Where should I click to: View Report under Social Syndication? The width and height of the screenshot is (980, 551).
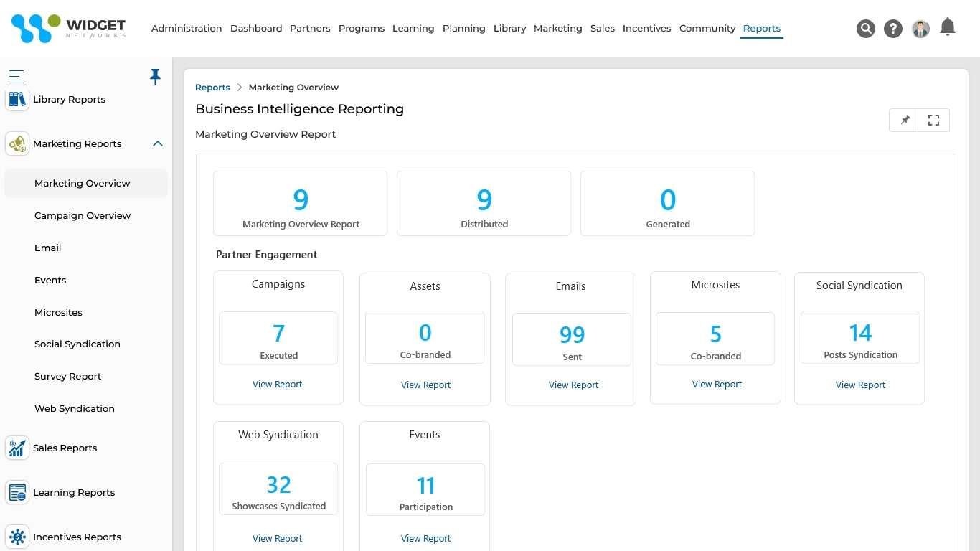pyautogui.click(x=860, y=385)
